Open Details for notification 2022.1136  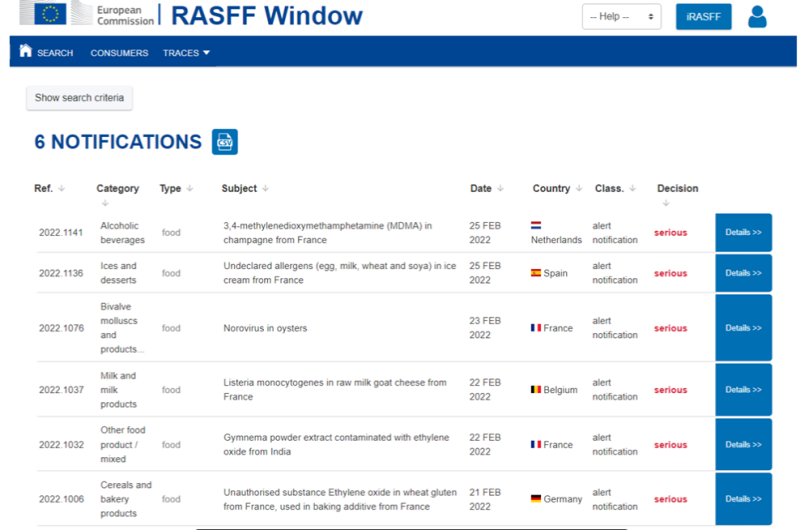coord(743,273)
